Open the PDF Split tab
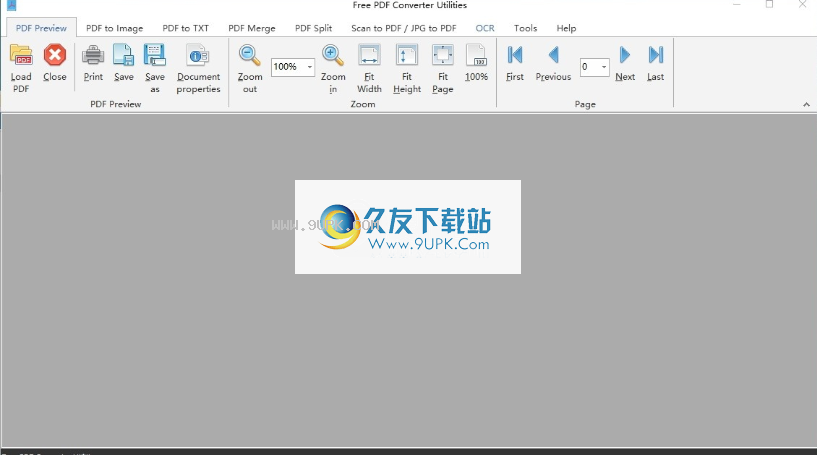The height and width of the screenshot is (455, 817). [313, 28]
